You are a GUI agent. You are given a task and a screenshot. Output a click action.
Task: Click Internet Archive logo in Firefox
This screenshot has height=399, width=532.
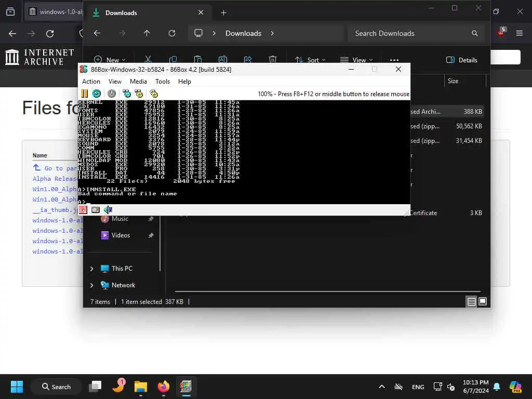[40, 57]
